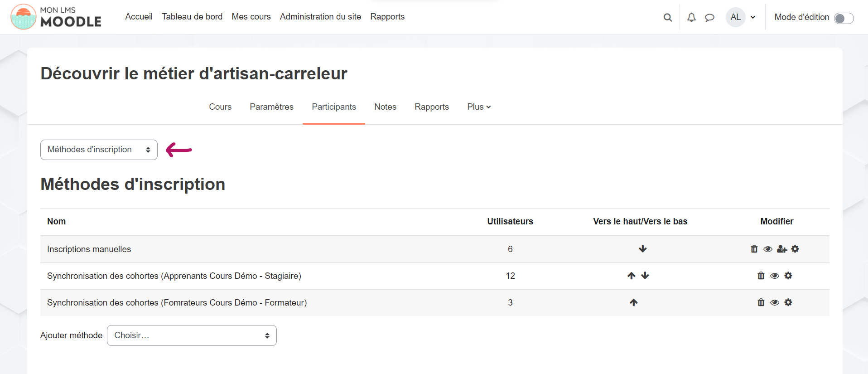Open settings gear for Inscriptions manuelles
Viewport: 868px width, 374px height.
click(x=795, y=249)
